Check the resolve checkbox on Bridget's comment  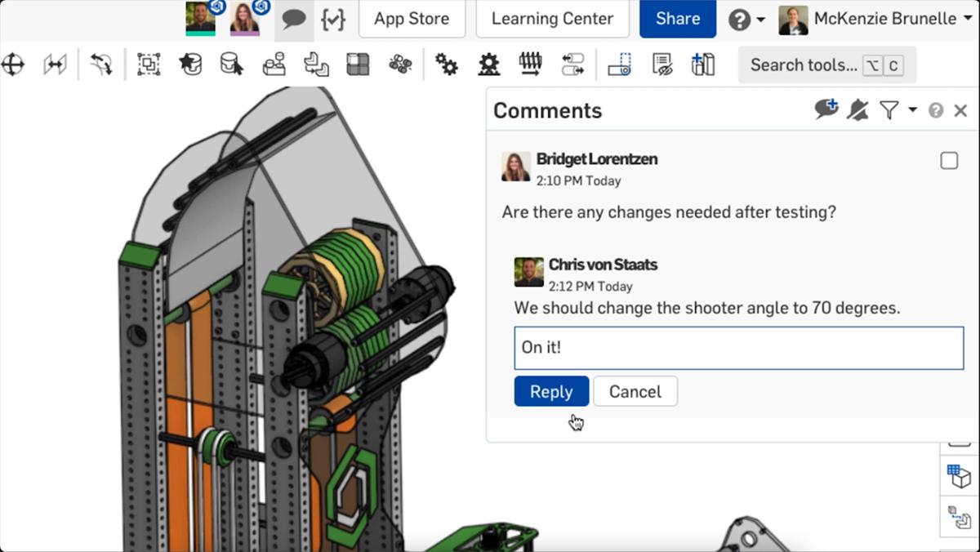951,162
